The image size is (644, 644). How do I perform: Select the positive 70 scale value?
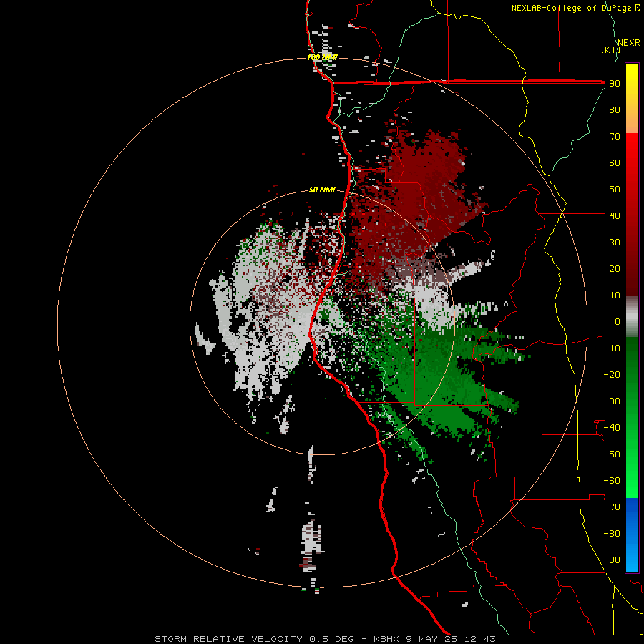pos(615,137)
